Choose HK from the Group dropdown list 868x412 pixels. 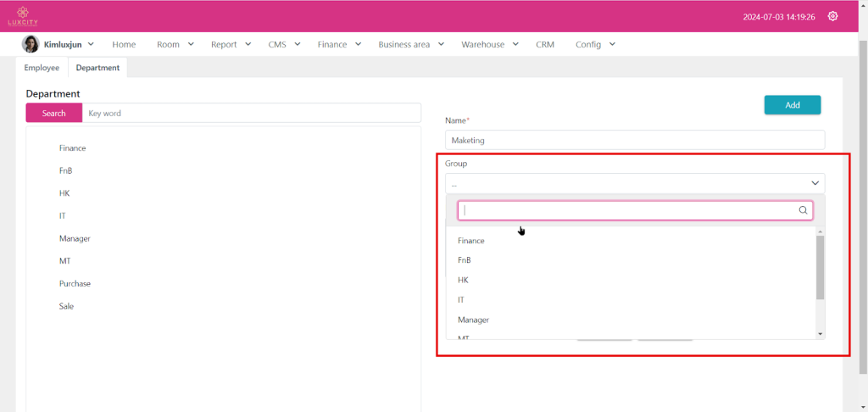click(x=463, y=280)
